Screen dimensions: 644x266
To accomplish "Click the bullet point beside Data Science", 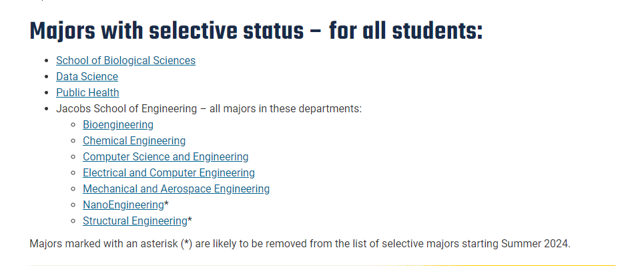I will coord(47,77).
